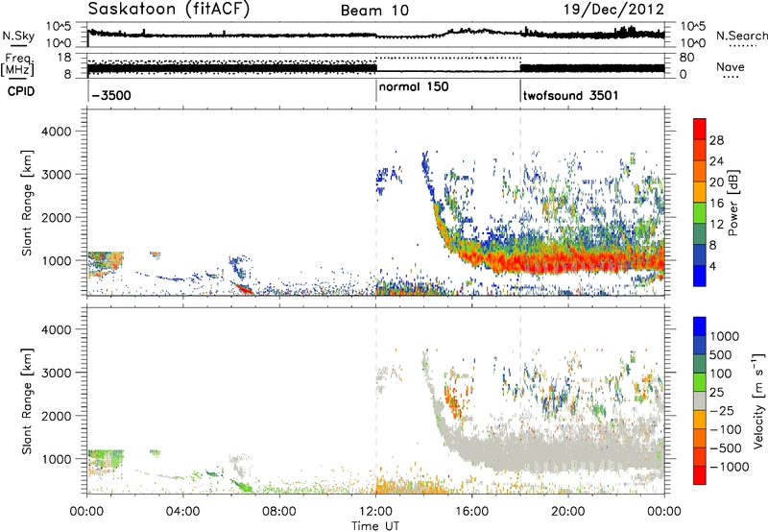Click the 18 frequency axis value
This screenshot has width=768, height=532.
pyautogui.click(x=64, y=58)
